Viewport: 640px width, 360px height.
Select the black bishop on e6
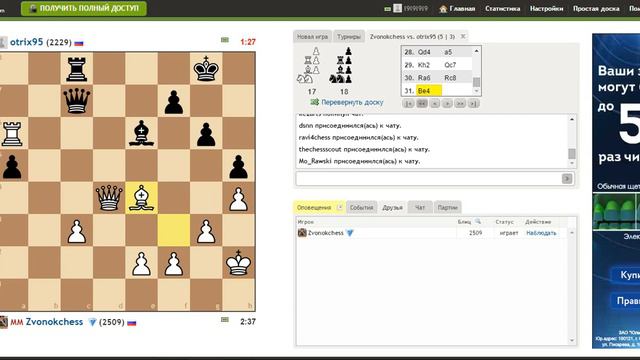[141, 133]
